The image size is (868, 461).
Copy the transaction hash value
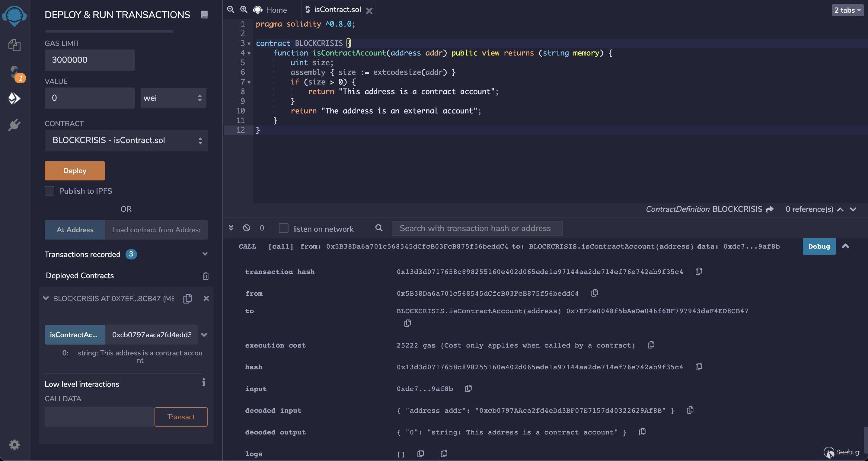point(699,272)
